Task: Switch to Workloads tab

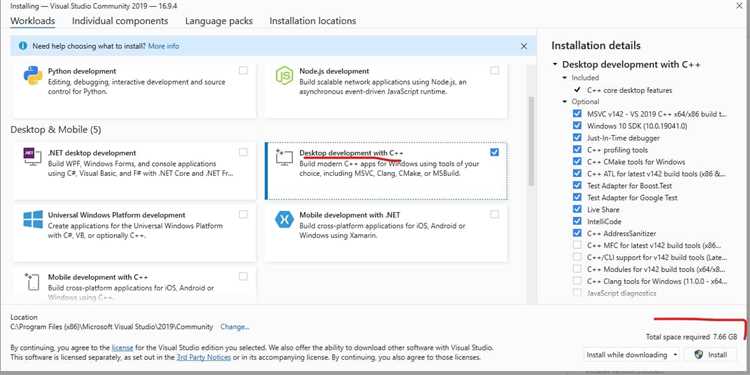Action: (x=33, y=21)
